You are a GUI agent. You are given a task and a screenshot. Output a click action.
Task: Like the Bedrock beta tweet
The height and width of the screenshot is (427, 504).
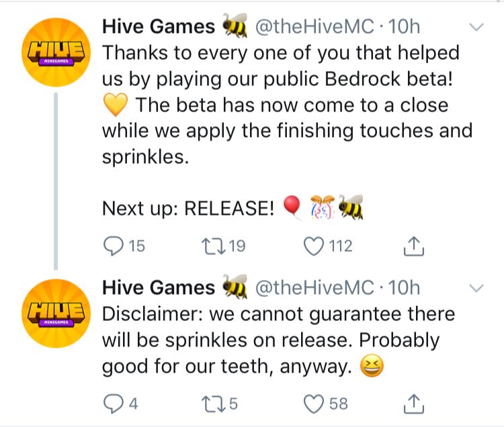tap(314, 247)
